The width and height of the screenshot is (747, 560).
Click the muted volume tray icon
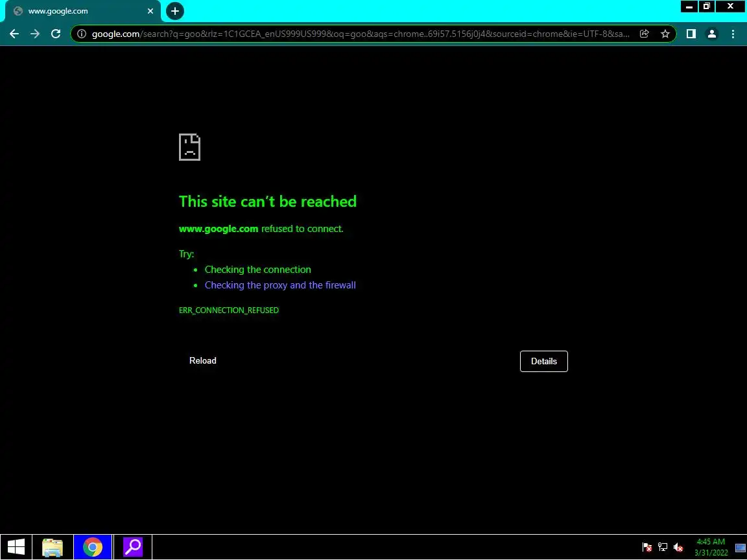(x=678, y=547)
